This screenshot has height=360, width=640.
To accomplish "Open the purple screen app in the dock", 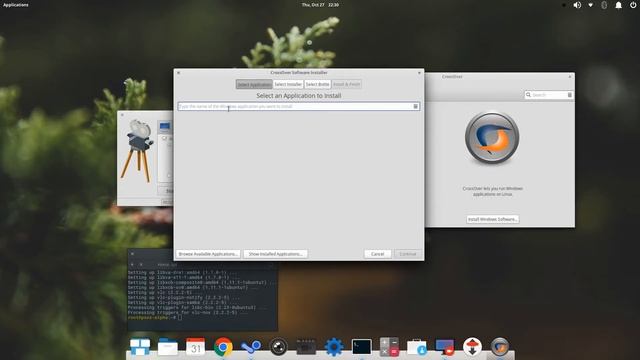I will (x=444, y=347).
